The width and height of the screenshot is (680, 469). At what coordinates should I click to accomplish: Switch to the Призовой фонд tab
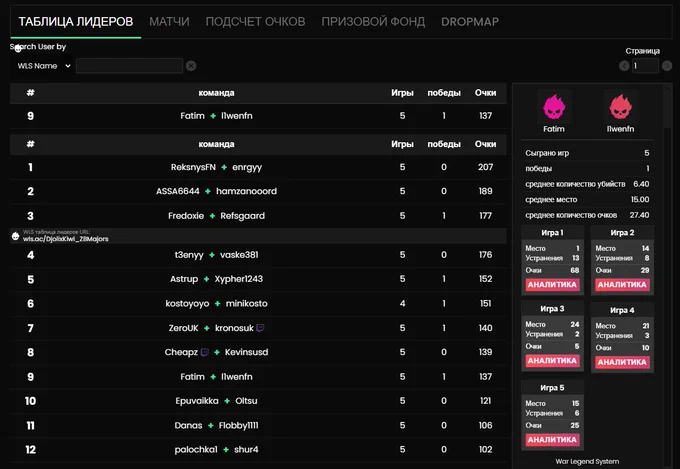tap(373, 22)
